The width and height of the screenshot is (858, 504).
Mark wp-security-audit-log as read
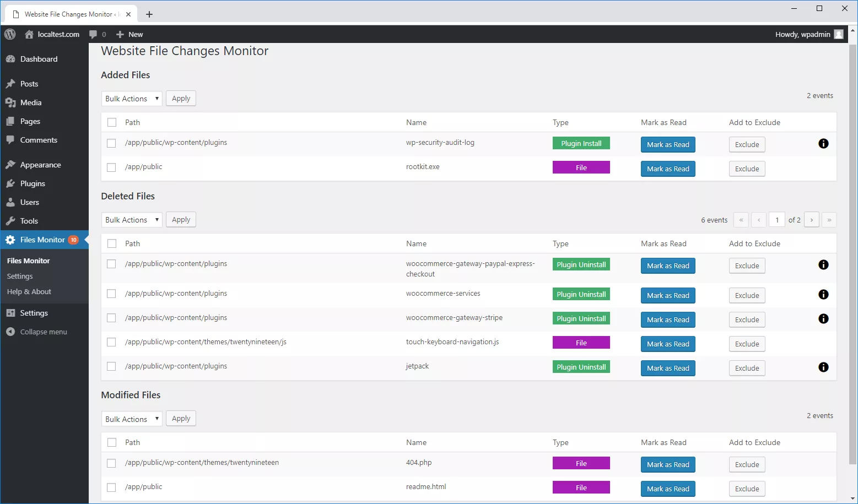pyautogui.click(x=668, y=145)
